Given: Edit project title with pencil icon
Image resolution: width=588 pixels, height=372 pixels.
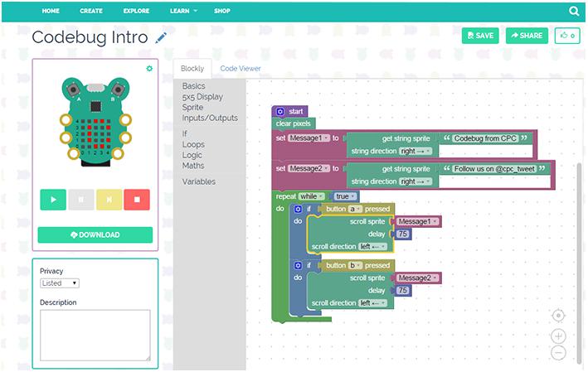Looking at the screenshot, I should point(161,37).
